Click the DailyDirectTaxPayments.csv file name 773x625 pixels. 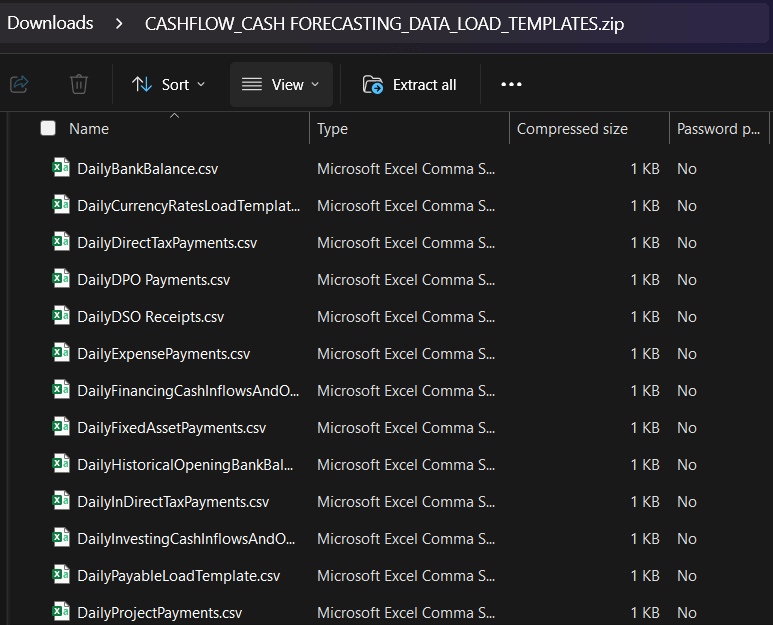coord(167,243)
